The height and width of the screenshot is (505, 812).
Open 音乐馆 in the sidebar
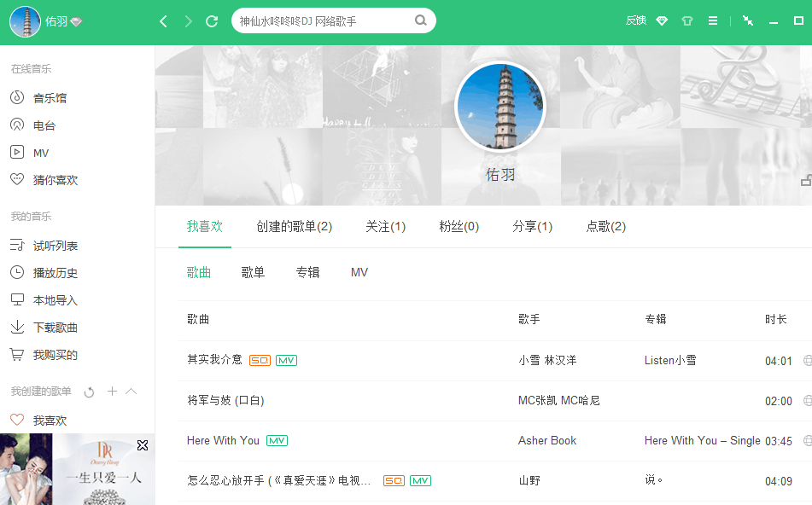(50, 98)
